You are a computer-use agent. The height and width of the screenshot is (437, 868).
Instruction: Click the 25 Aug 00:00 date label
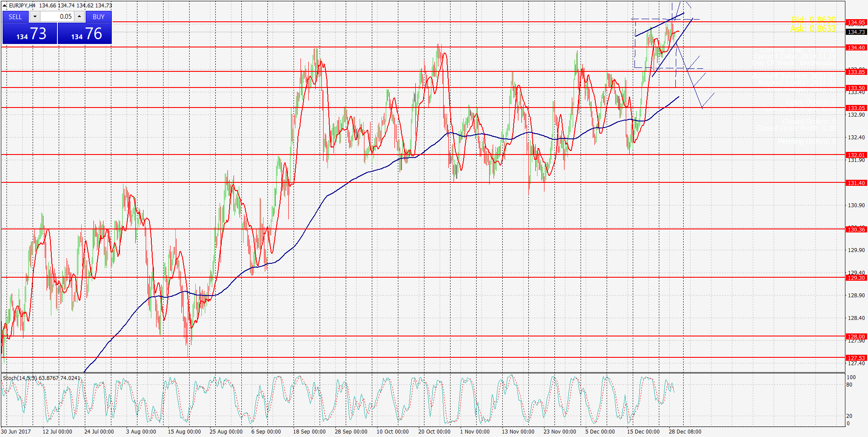pyautogui.click(x=226, y=432)
